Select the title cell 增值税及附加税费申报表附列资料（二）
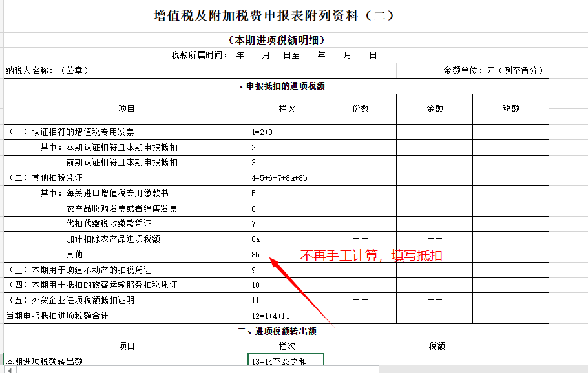The width and height of the screenshot is (588, 373). click(276, 16)
